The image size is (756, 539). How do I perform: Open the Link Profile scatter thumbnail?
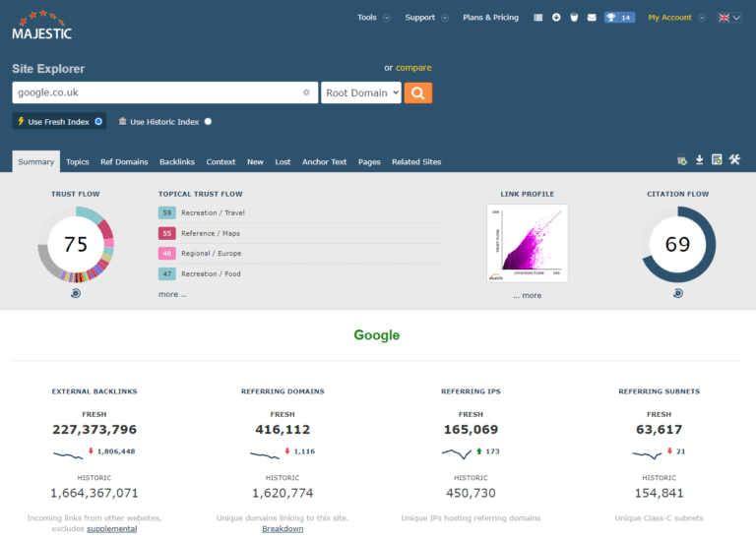[x=527, y=243]
